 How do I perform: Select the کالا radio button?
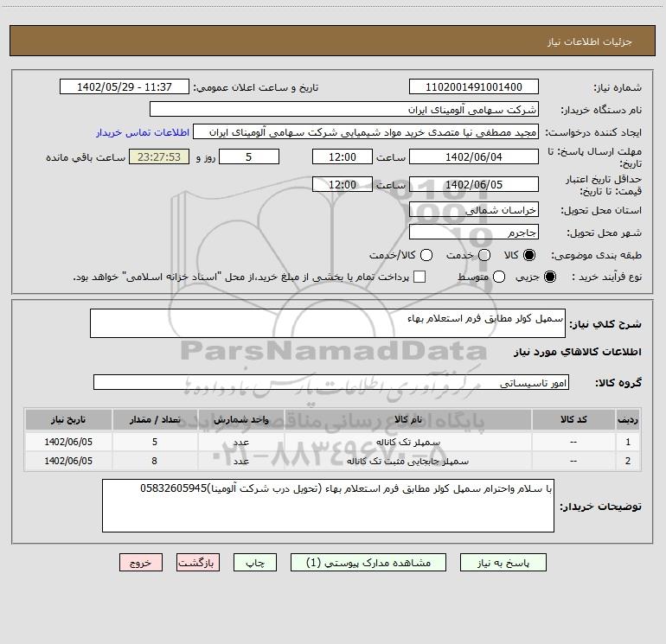[x=529, y=255]
